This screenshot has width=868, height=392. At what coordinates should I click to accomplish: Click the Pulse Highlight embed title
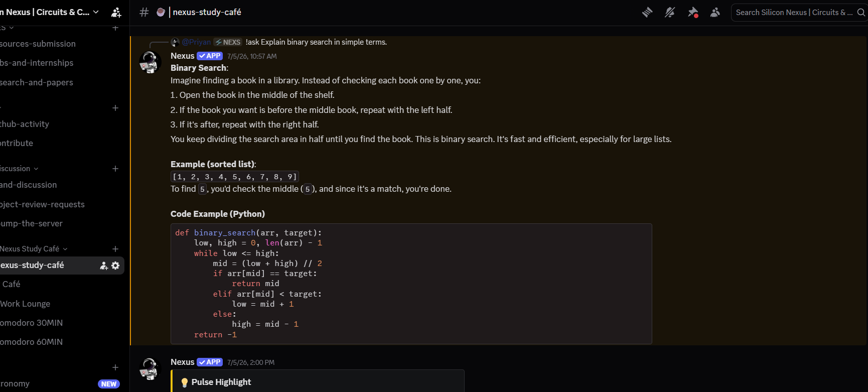click(x=221, y=382)
